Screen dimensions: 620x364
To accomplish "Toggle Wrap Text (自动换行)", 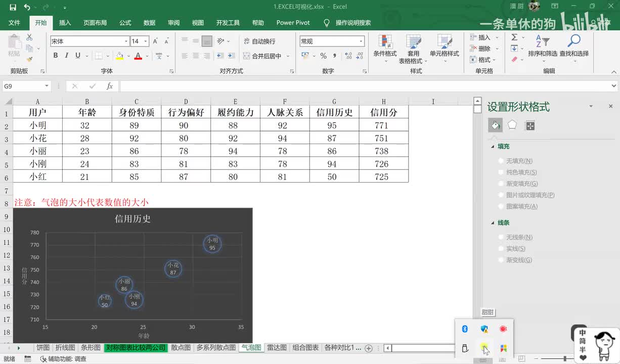I will pos(259,41).
